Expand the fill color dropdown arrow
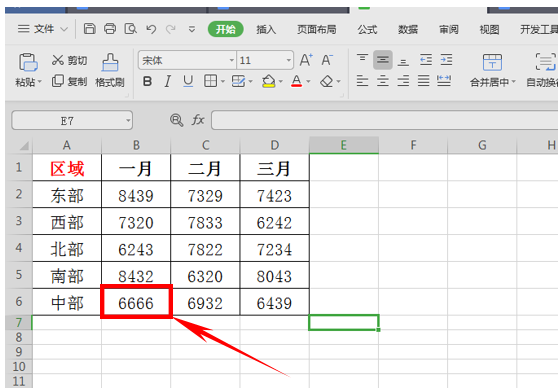This screenshot has width=558, height=392. point(281,81)
